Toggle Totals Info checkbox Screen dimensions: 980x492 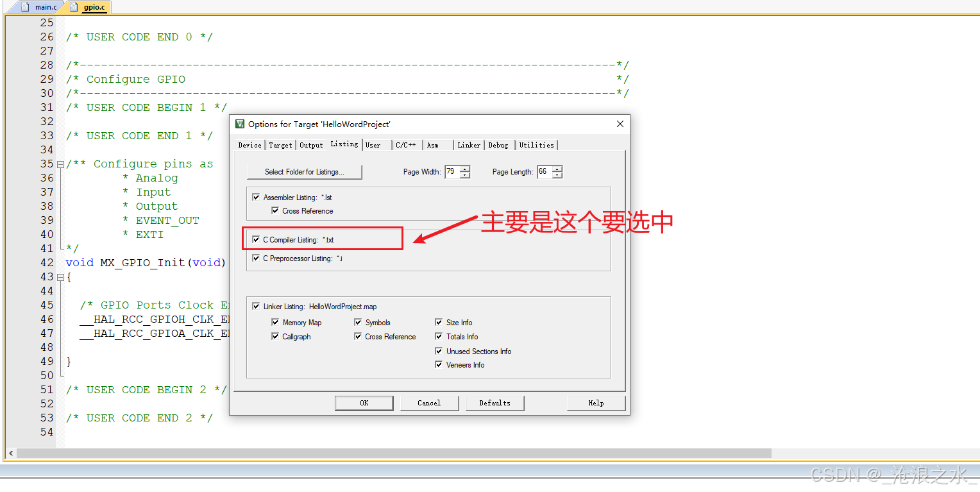pos(439,337)
